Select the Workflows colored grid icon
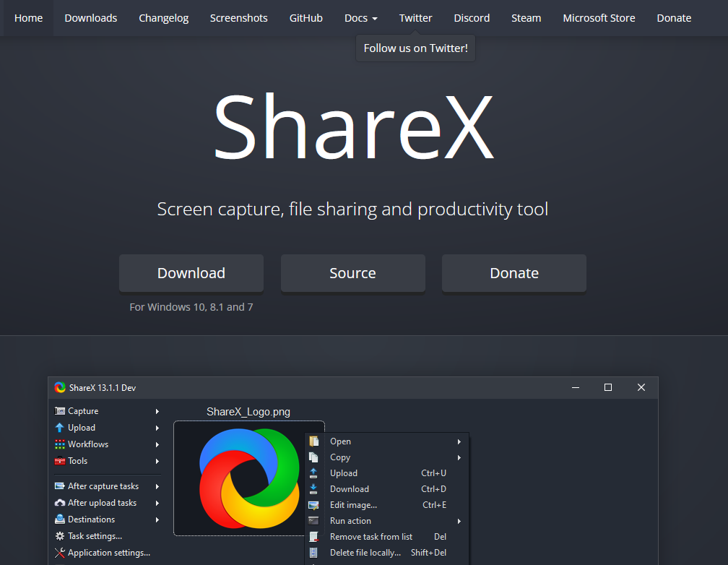 tap(59, 444)
